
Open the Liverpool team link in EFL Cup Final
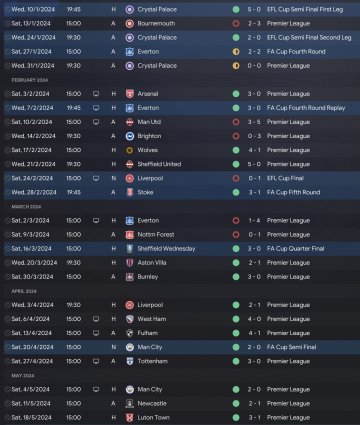(150, 178)
